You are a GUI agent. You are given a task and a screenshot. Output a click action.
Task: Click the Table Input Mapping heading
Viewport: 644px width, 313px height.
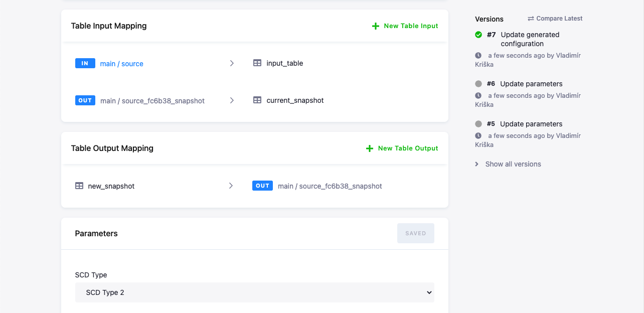pyautogui.click(x=109, y=26)
